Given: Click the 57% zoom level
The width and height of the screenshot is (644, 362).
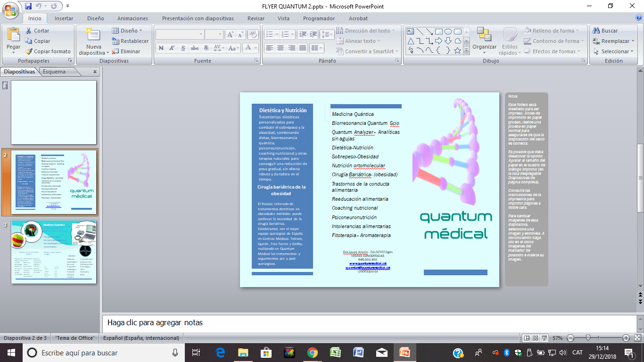Looking at the screenshot, I should click(x=558, y=338).
